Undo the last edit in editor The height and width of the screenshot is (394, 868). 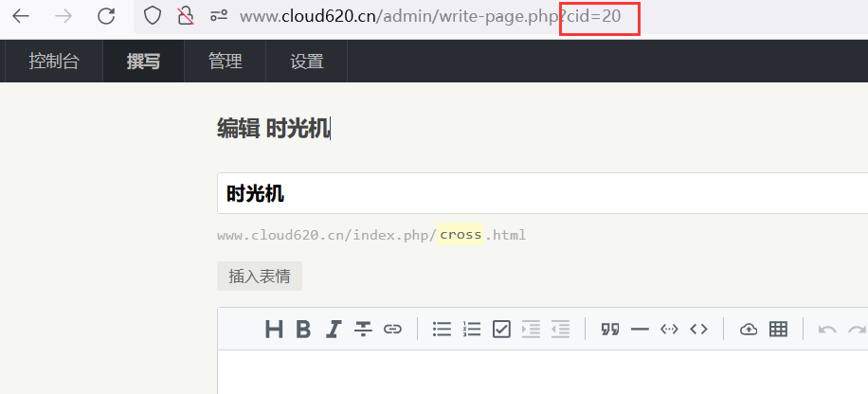[827, 330]
